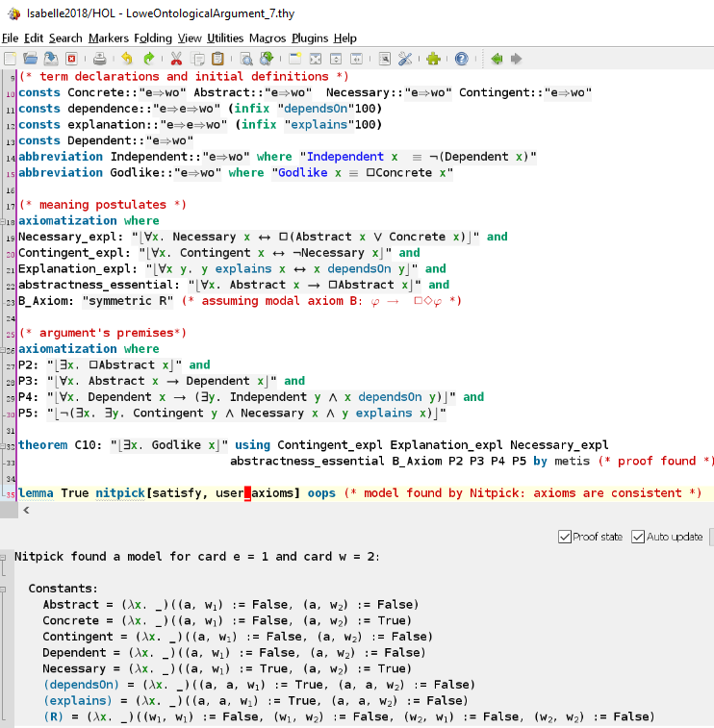Collapse fold at theorem C10 line
714x728 pixels.
[x=2, y=446]
